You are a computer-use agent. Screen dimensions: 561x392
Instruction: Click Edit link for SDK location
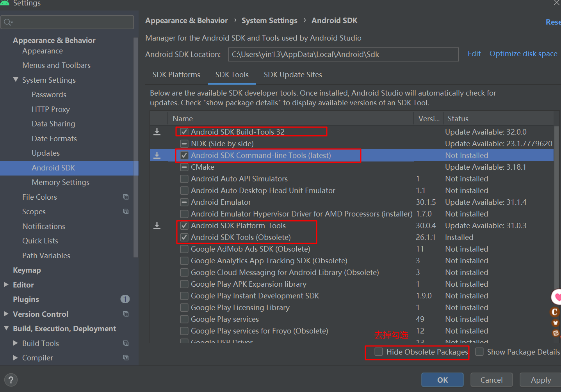coord(474,53)
